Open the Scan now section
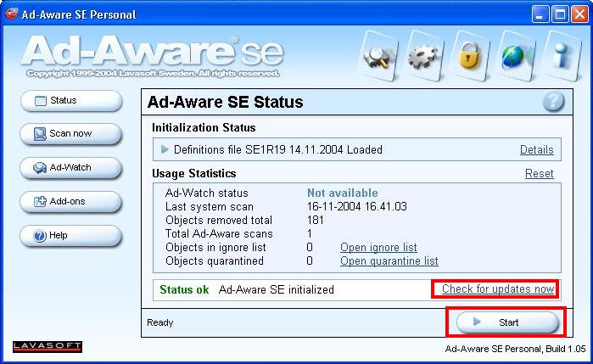Image resolution: width=593 pixels, height=364 pixels. pyautogui.click(x=71, y=134)
